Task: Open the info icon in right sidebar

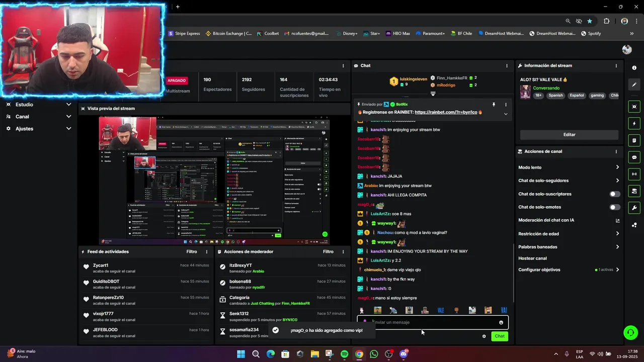Action: [x=634, y=68]
